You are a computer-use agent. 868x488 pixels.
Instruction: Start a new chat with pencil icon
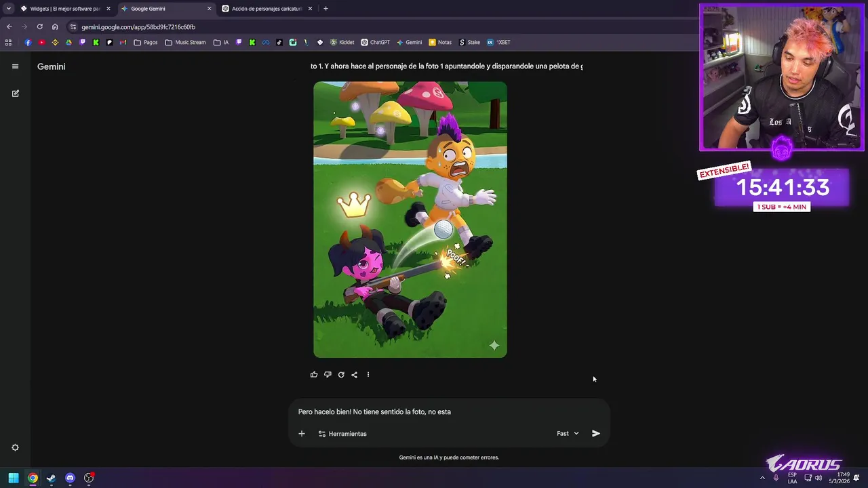15,94
